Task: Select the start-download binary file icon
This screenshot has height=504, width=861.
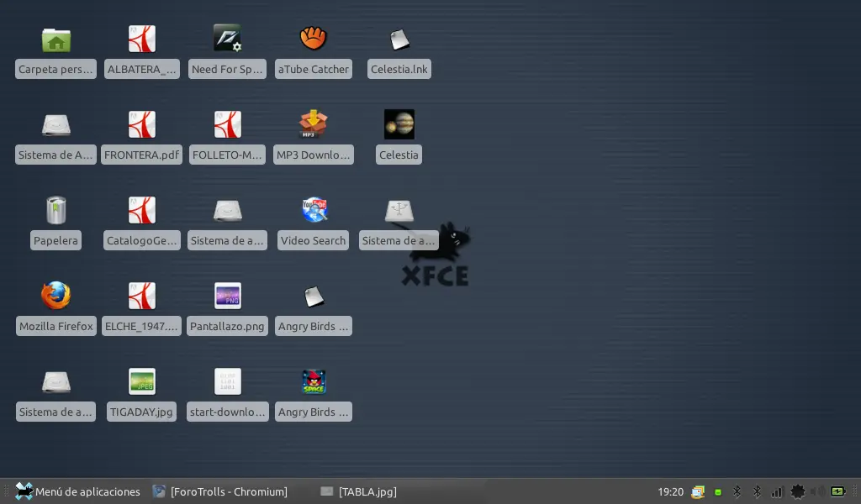Action: click(x=227, y=381)
